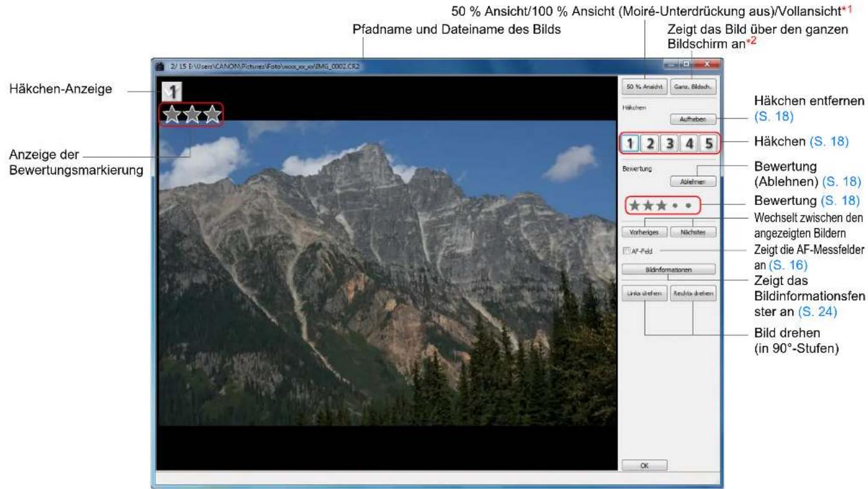Screen dimensions: 868x489
Task: Reject image with Ablehnen button
Action: click(x=693, y=182)
